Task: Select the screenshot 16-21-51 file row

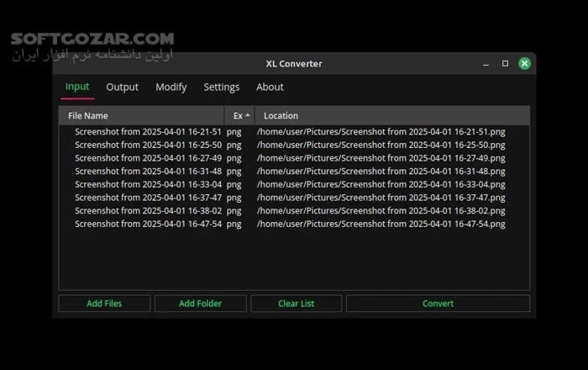Action: (148, 132)
